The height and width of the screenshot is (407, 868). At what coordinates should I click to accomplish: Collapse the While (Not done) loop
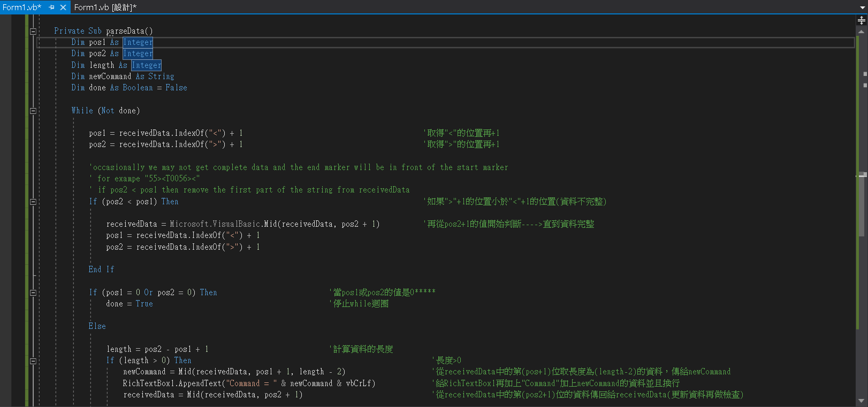click(33, 111)
